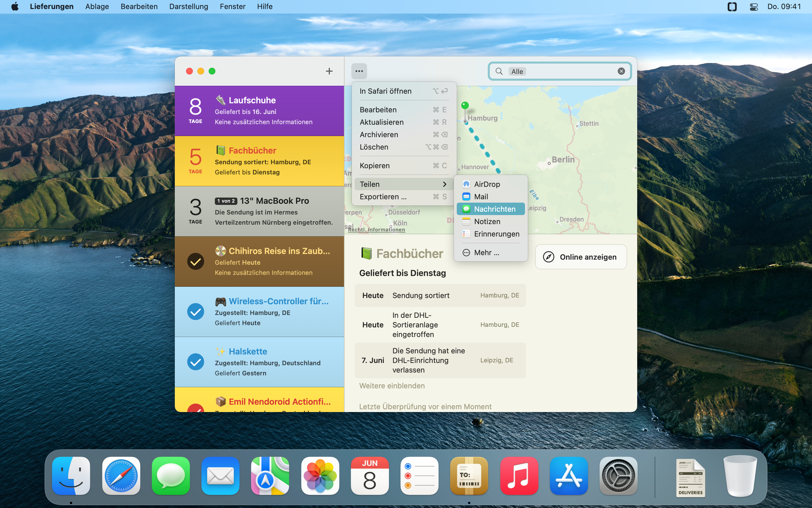Choose Notizen in the share submenu
The height and width of the screenshot is (508, 812).
(491, 222)
